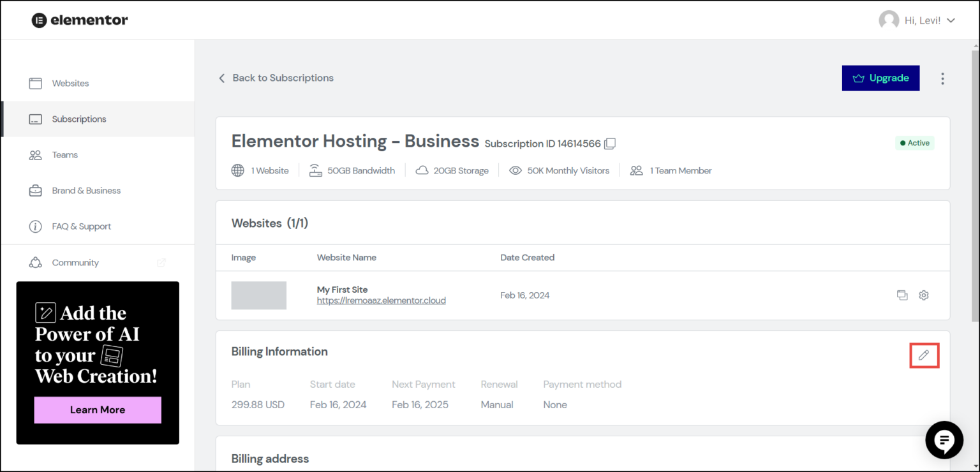The width and height of the screenshot is (980, 472).
Task: Click the Elementor logo
Action: pyautogui.click(x=79, y=20)
